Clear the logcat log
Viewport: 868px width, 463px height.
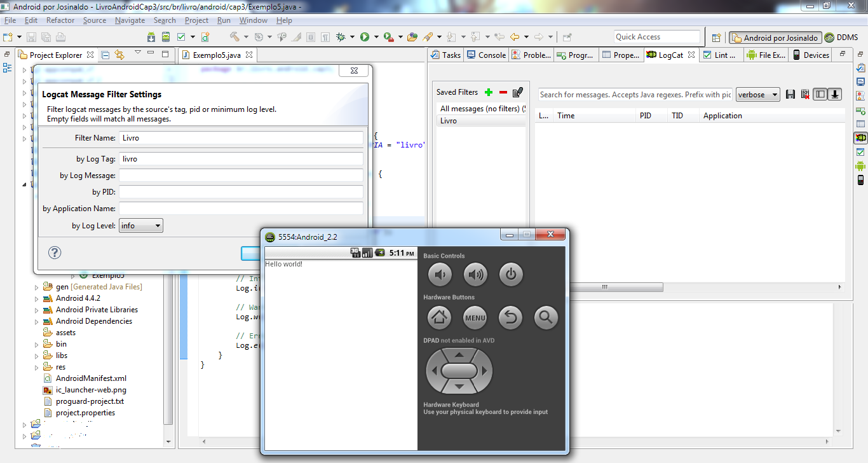point(805,94)
